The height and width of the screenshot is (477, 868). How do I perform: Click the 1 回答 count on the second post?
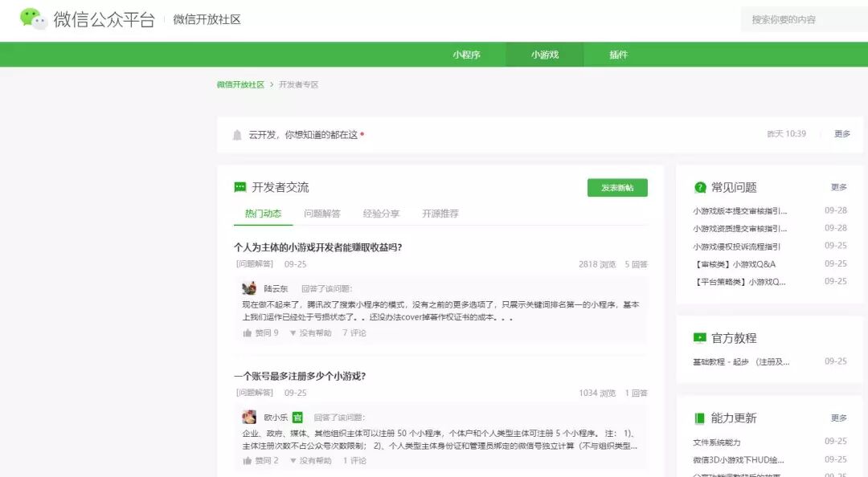point(636,393)
